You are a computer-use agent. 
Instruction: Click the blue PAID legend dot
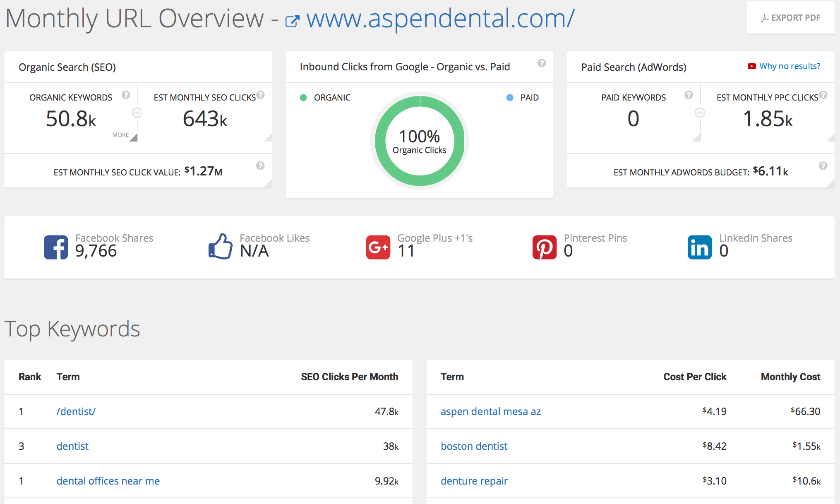tap(510, 98)
